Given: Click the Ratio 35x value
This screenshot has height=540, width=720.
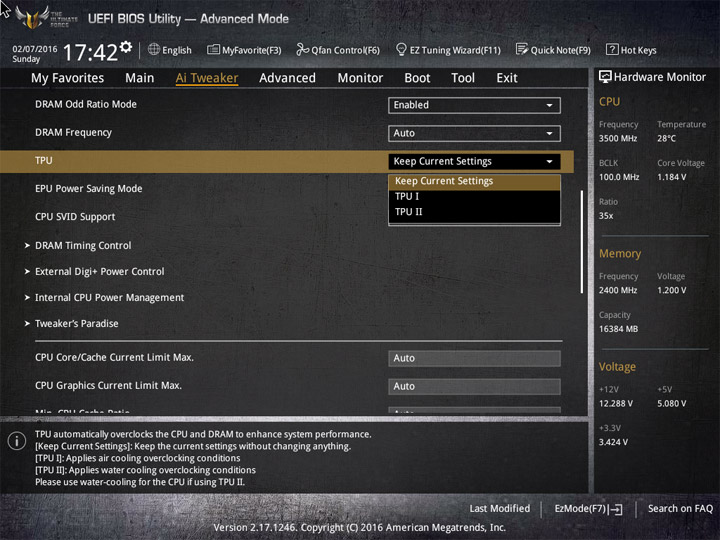Looking at the screenshot, I should 606,216.
